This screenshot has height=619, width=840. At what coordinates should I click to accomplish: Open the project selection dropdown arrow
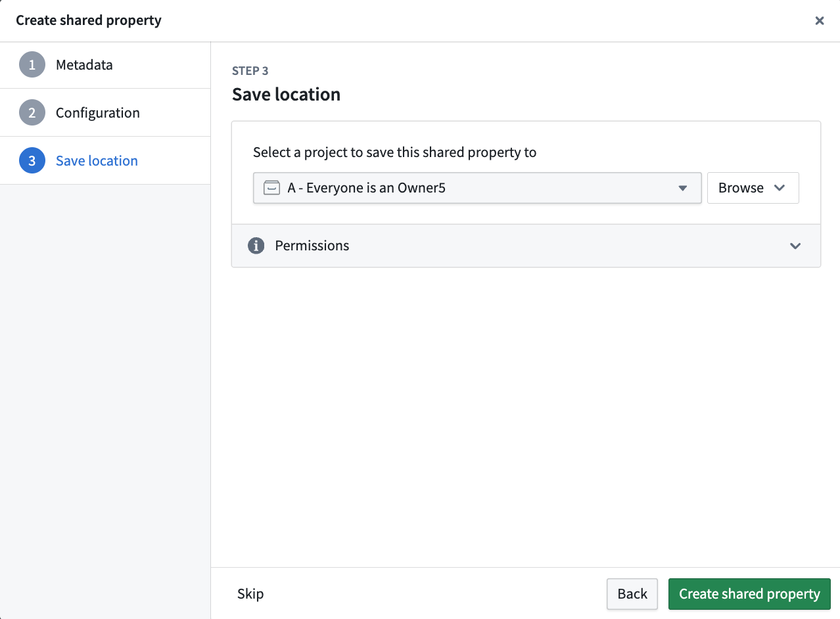pos(682,188)
